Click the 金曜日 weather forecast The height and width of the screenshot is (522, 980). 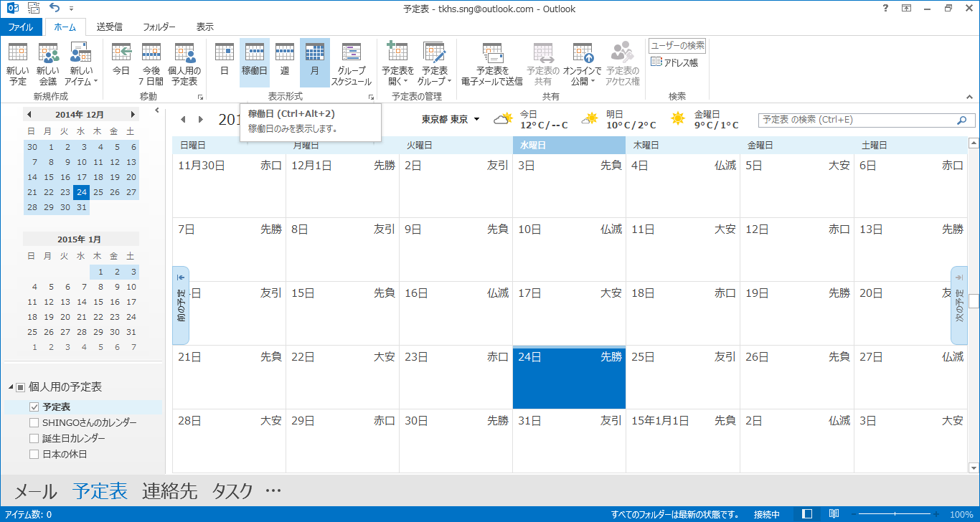[705, 120]
